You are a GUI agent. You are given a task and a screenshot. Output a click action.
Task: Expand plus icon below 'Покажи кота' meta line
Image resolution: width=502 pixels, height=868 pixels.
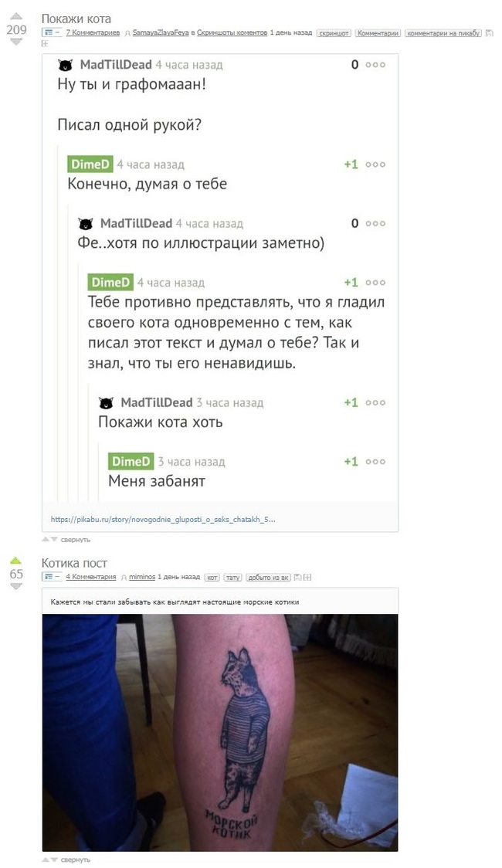(x=46, y=43)
